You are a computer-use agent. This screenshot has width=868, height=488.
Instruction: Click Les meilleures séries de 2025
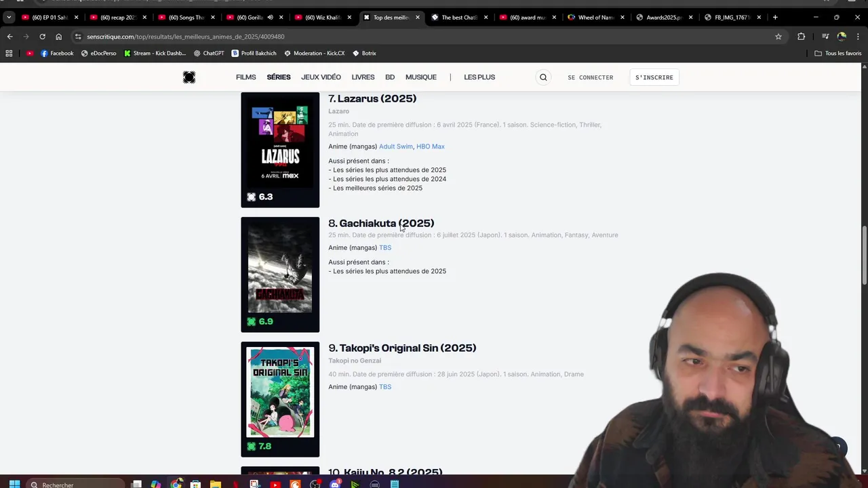click(x=378, y=188)
